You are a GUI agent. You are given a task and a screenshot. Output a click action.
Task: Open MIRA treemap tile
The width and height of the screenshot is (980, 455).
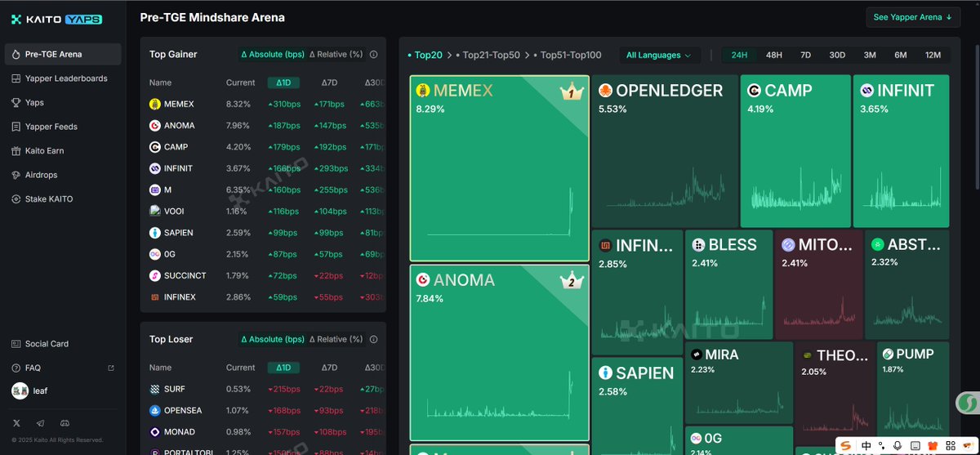(x=738, y=383)
